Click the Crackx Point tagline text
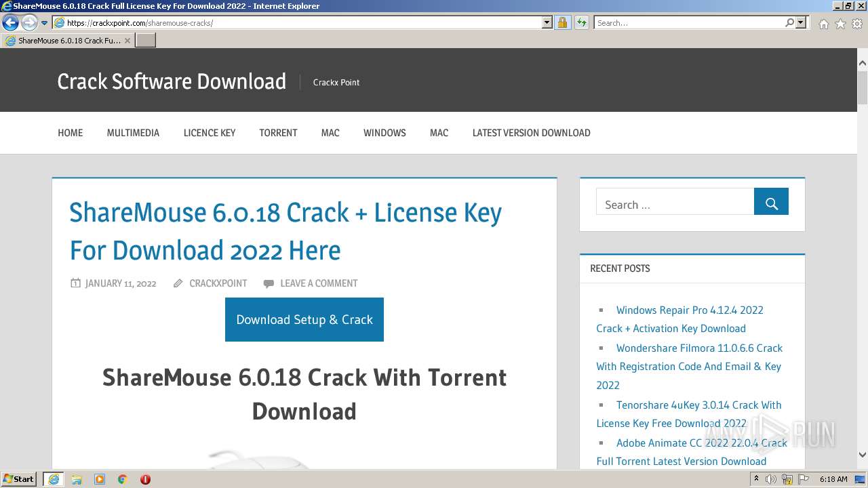Screen dimensions: 868x488 (336, 82)
